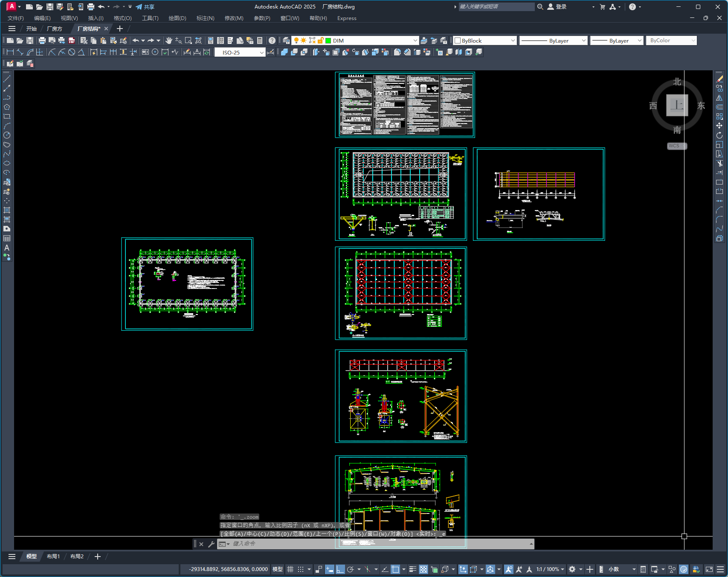This screenshot has height=577, width=728.
Task: Toggle object snap in status bar
Action: click(x=395, y=569)
